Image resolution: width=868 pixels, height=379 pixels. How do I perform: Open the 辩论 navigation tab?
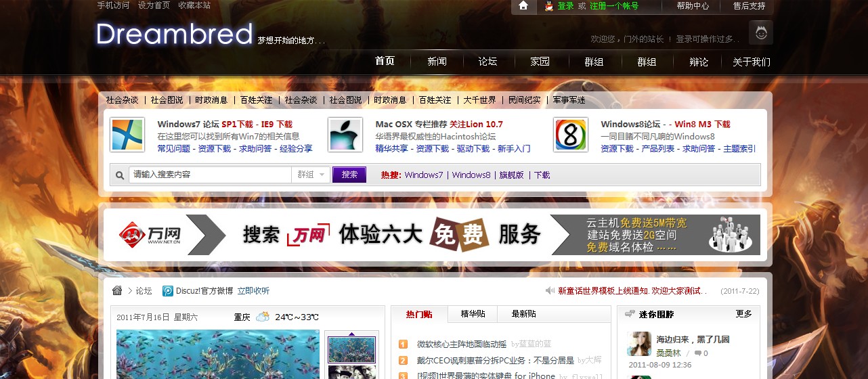coord(699,62)
